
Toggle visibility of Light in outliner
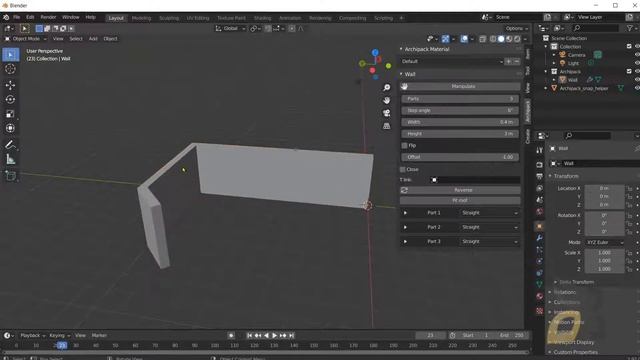tap(637, 63)
